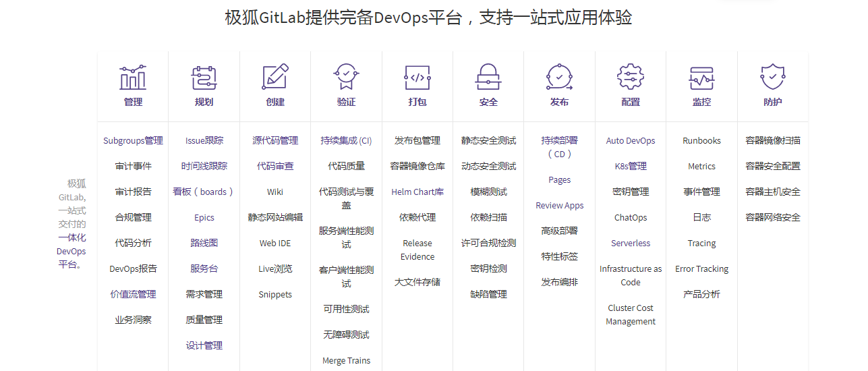The width and height of the screenshot is (868, 371).
Task: Open the Review Apps link
Action: [x=559, y=206]
